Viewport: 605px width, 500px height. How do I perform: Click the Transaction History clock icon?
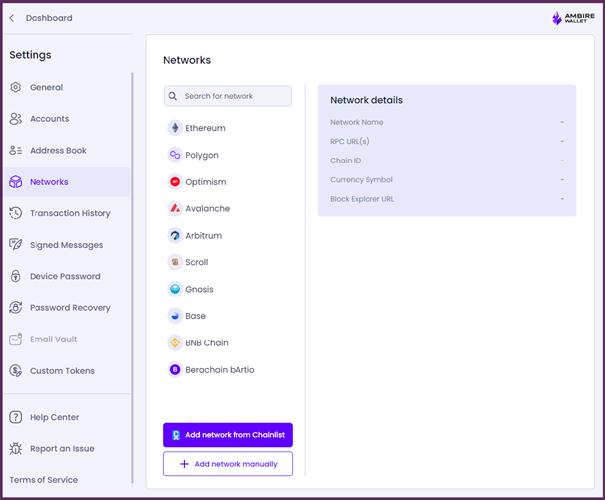pos(15,213)
